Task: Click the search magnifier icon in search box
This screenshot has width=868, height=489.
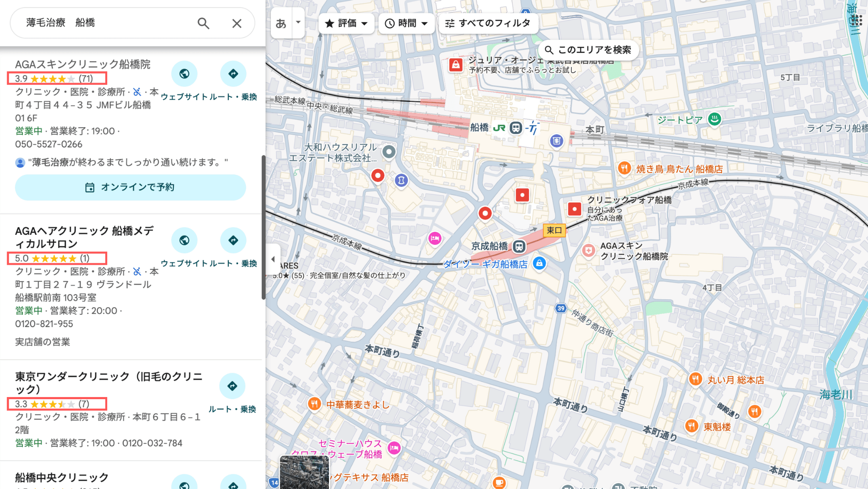Action: point(203,23)
